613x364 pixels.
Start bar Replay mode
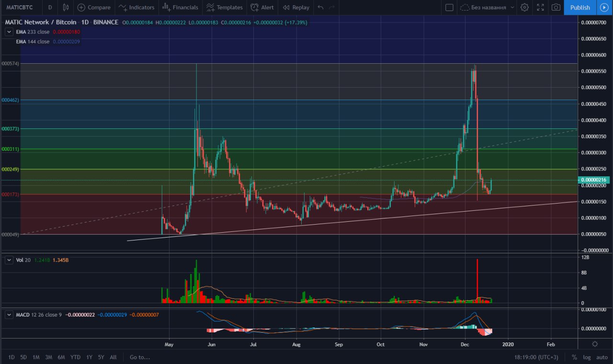coord(296,7)
